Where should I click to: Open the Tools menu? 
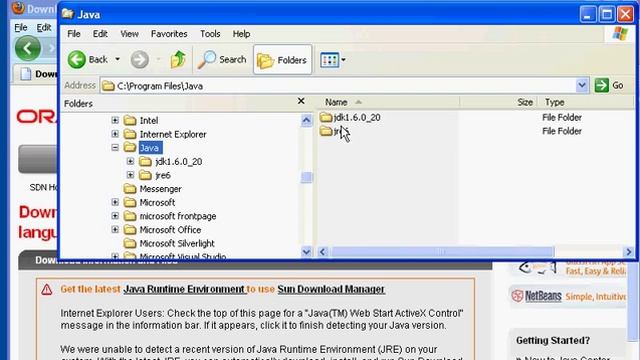coord(210,34)
